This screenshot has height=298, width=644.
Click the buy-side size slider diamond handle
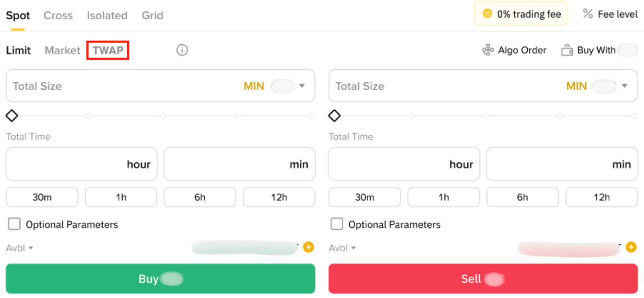click(12, 116)
